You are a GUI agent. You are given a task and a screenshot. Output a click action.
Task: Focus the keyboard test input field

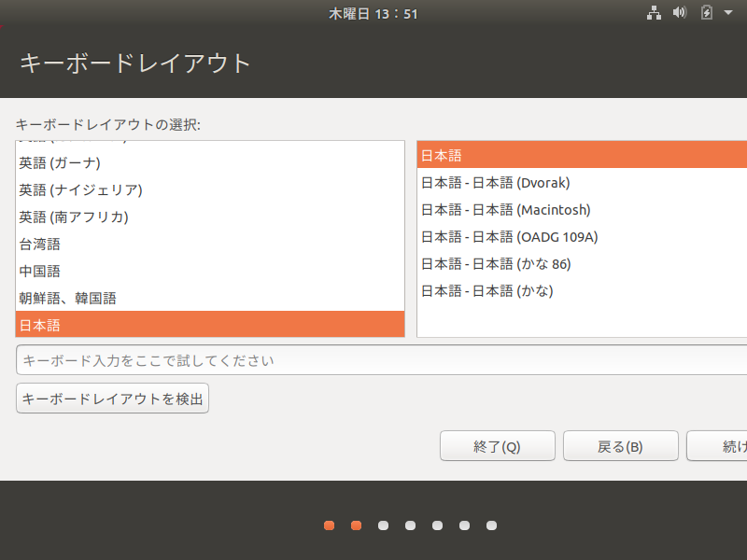point(381,360)
